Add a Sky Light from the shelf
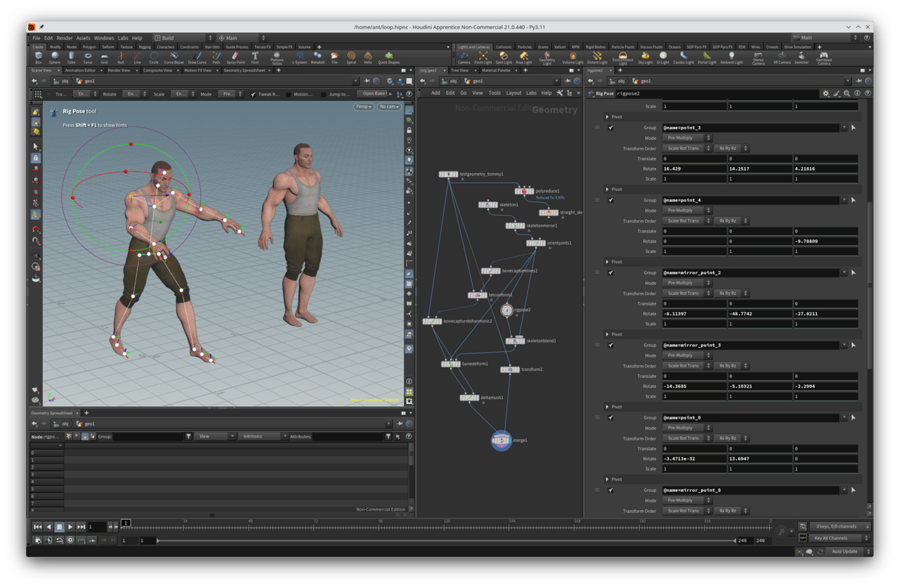The height and width of the screenshot is (588, 899). pos(645,57)
